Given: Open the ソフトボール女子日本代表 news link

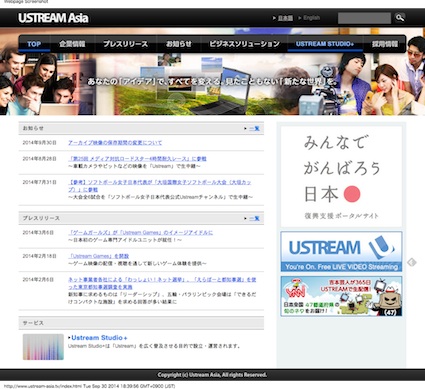Looking at the screenshot, I should click(x=160, y=186).
